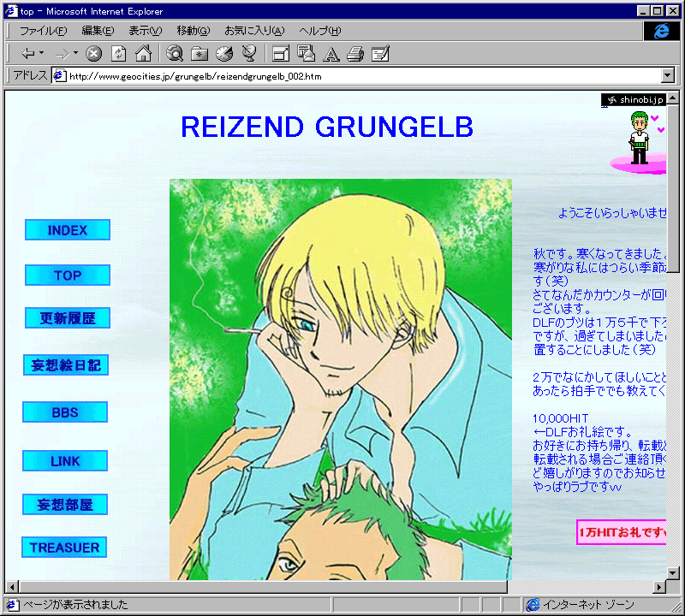Viewport: 685px width, 616px height.
Task: Click the ページが表示されました status text
Action: pos(75,605)
